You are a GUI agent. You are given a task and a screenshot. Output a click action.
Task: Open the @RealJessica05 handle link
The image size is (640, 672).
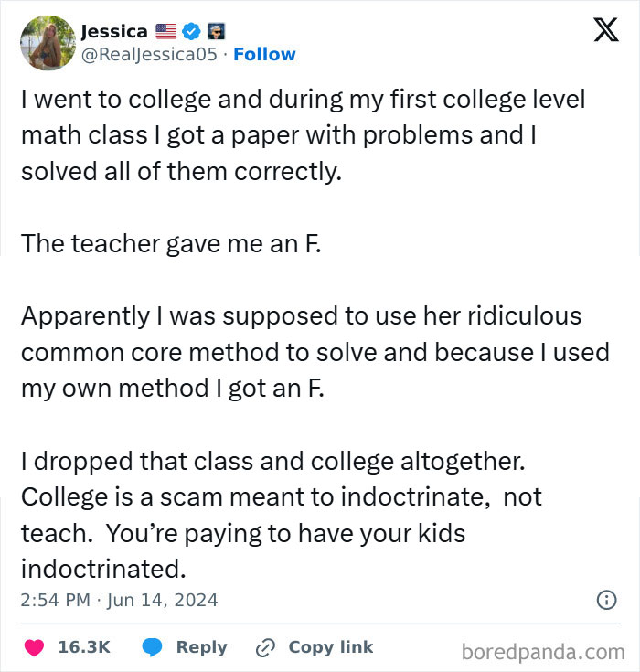tap(150, 55)
